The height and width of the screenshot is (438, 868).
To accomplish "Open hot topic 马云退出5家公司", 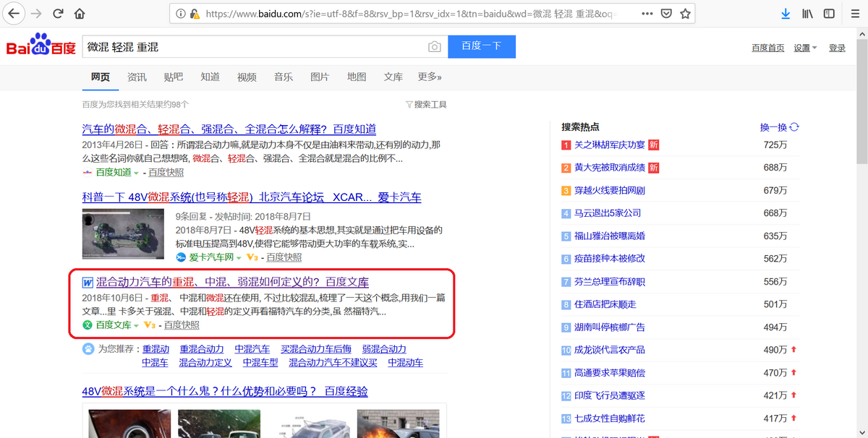I will point(608,213).
